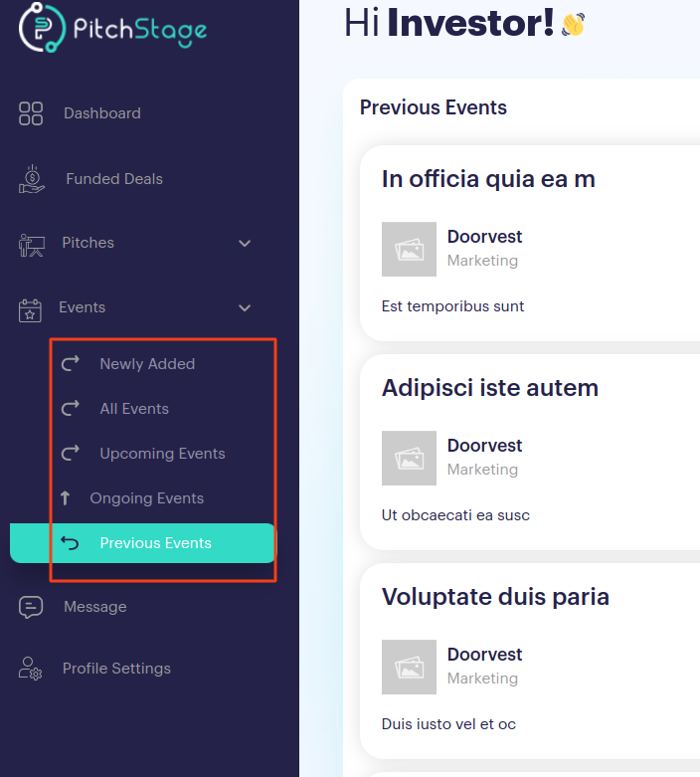
Task: Go to Profile Settings
Action: pos(116,669)
